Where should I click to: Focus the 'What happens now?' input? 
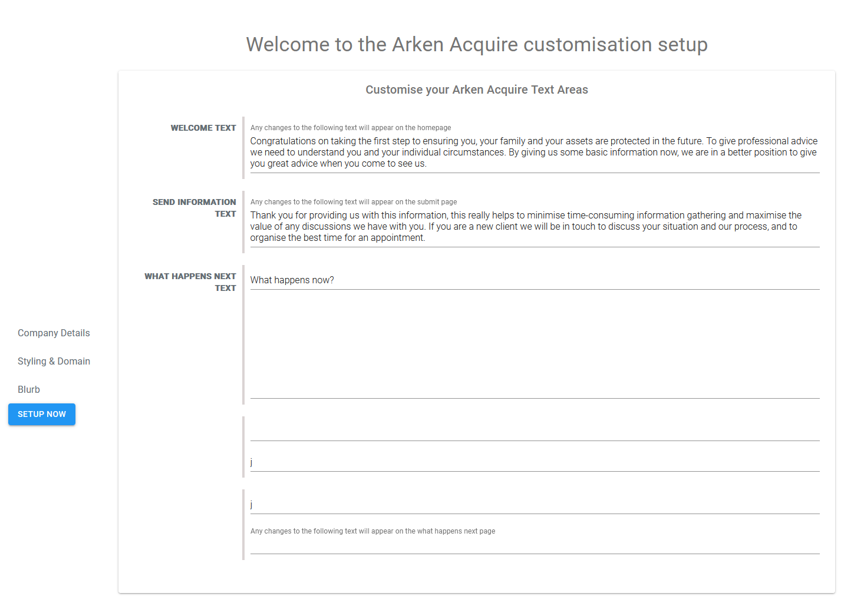[534, 280]
